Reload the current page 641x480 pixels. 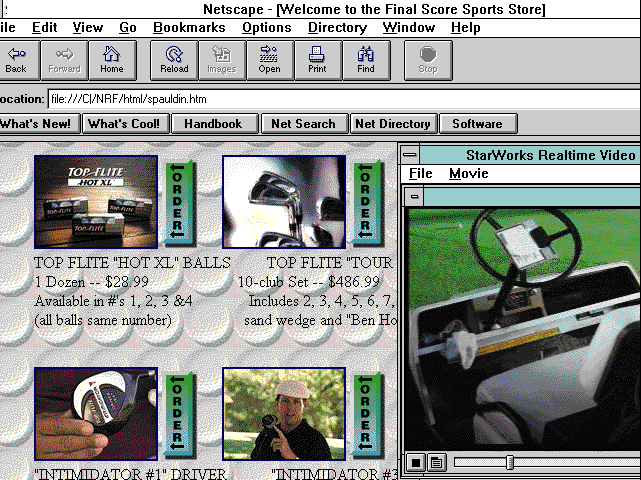coord(174,60)
